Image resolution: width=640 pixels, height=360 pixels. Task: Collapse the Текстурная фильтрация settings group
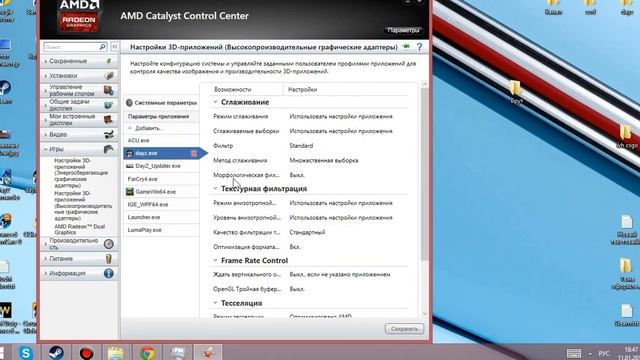(216, 189)
